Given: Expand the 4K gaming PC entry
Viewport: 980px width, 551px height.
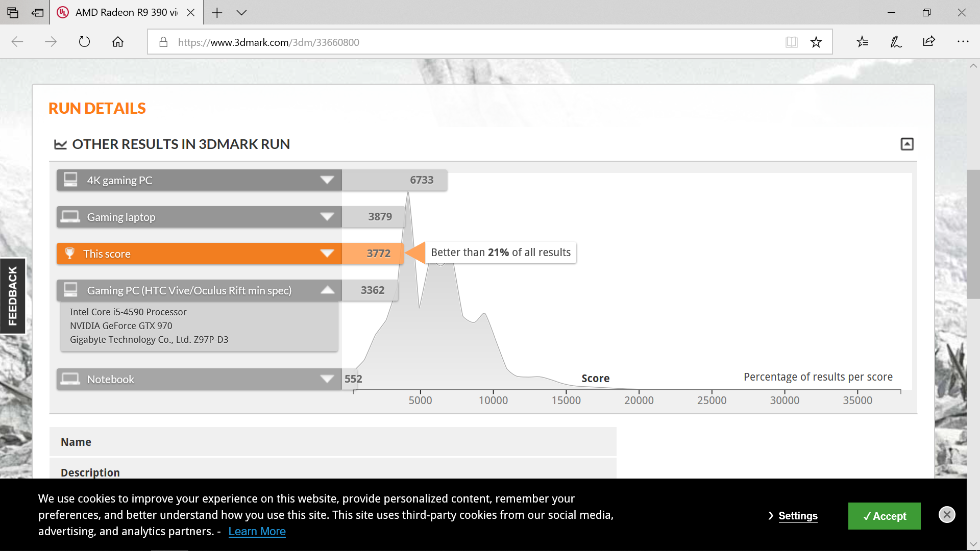Looking at the screenshot, I should point(327,180).
